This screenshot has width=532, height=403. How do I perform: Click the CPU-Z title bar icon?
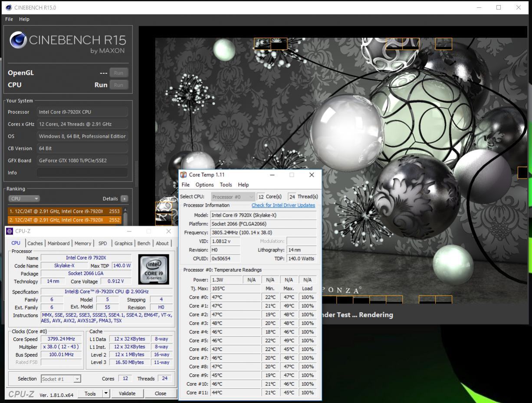10,231
